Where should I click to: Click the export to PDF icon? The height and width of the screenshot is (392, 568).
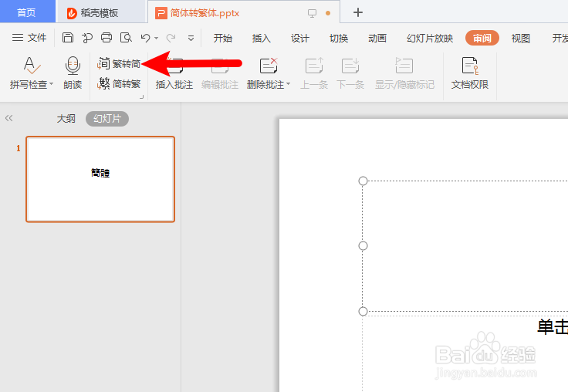point(87,37)
